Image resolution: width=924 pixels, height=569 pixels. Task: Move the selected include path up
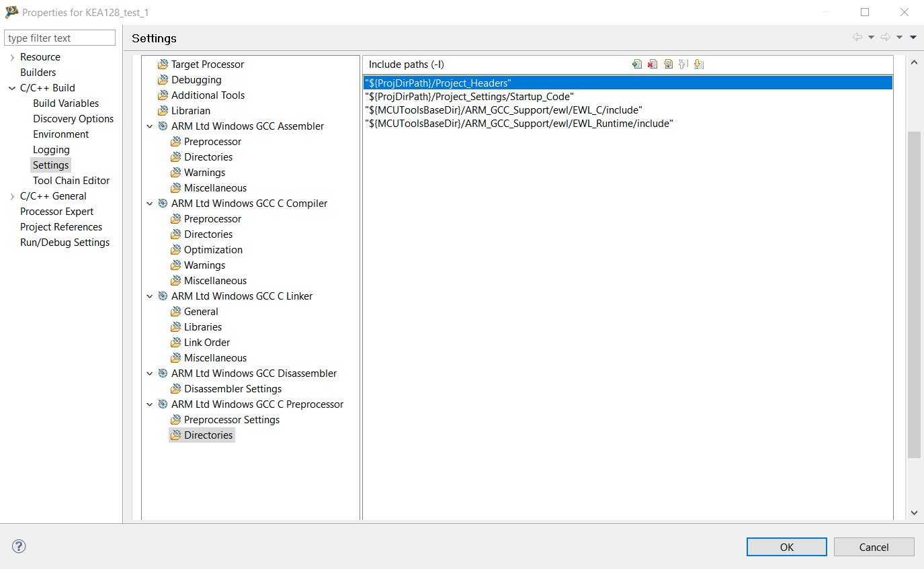point(683,64)
